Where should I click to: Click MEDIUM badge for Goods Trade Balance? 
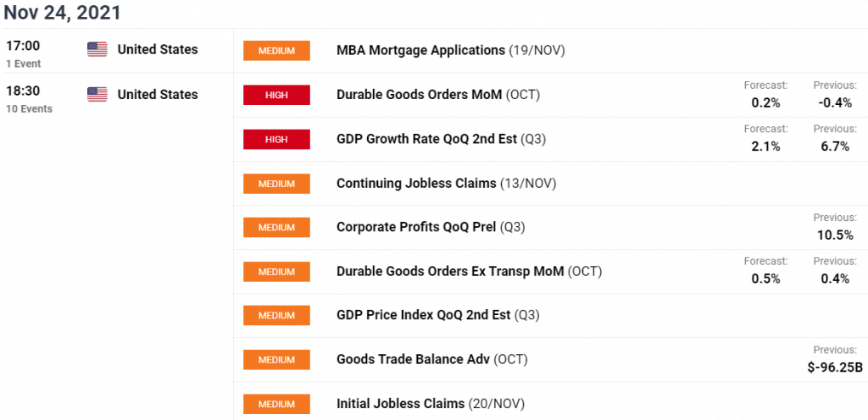(276, 360)
